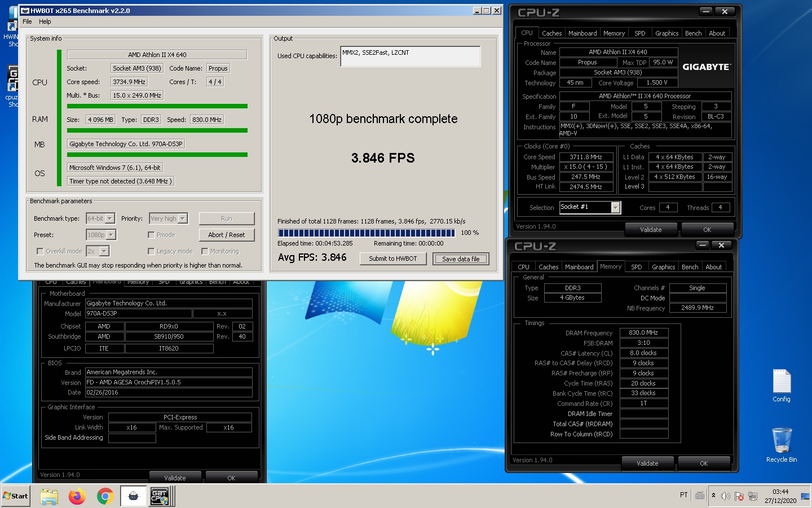
Task: Toggle the Legacy mode checkbox
Action: tap(151, 251)
